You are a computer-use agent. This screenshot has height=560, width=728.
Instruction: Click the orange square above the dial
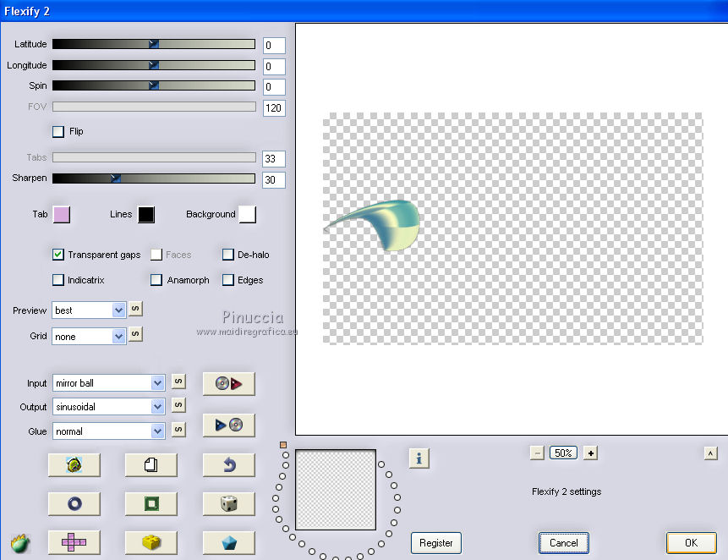click(283, 445)
